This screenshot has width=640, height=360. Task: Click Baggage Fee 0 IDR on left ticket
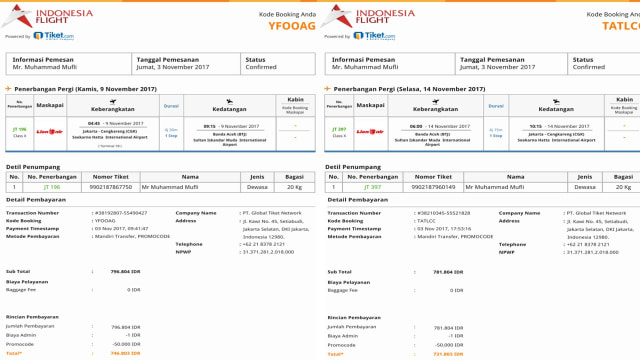pyautogui.click(x=133, y=290)
